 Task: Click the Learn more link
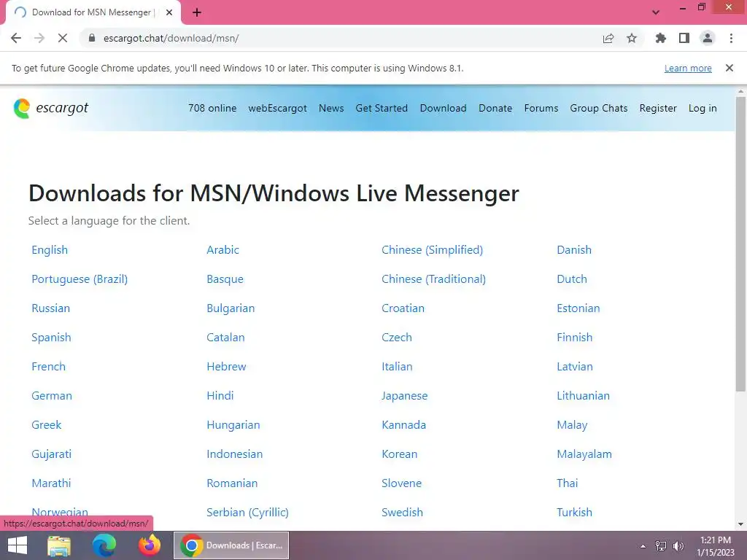pos(688,68)
